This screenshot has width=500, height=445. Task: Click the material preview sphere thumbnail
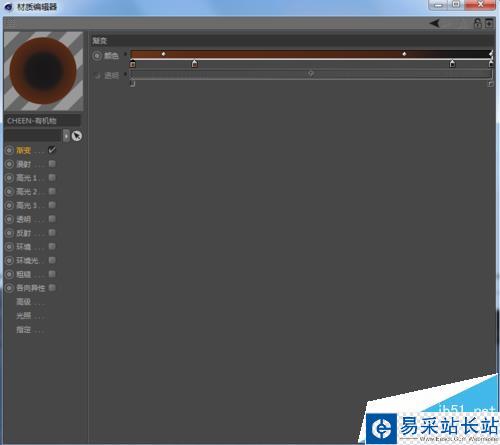click(43, 71)
